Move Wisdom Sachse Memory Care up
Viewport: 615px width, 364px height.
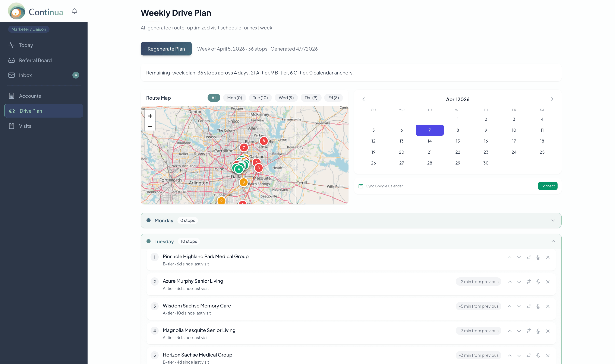510,306
